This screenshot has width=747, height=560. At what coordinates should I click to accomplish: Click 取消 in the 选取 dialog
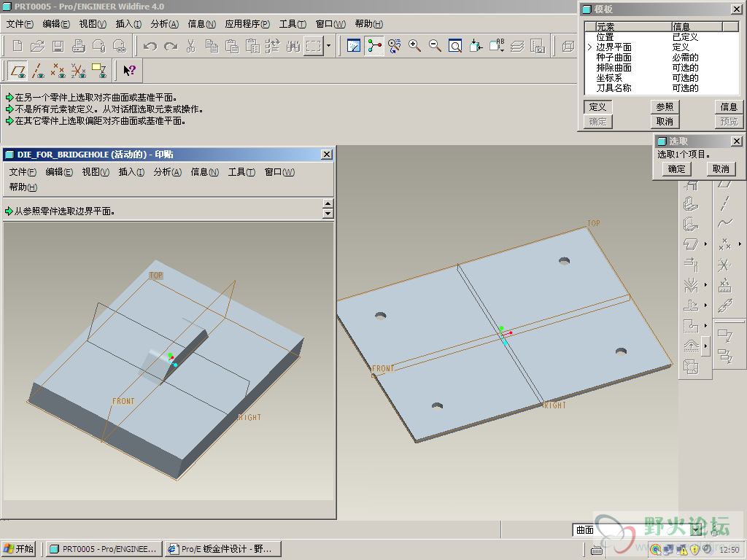click(721, 169)
